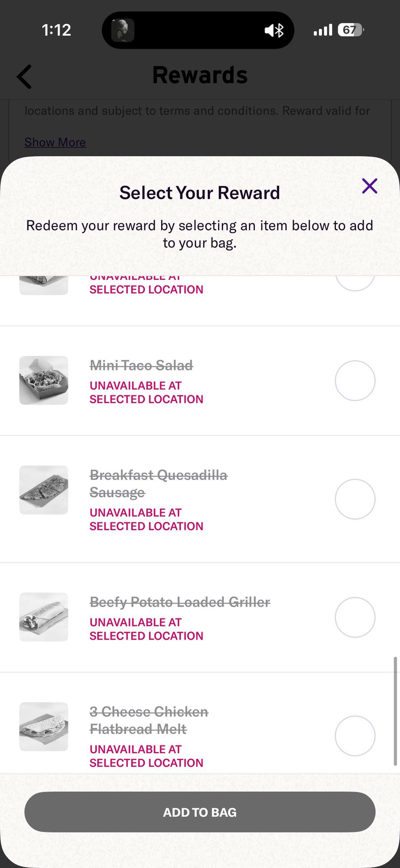Tap the speaker Bluetooth audio icon
Viewport: 400px width, 868px height.
[x=274, y=30]
